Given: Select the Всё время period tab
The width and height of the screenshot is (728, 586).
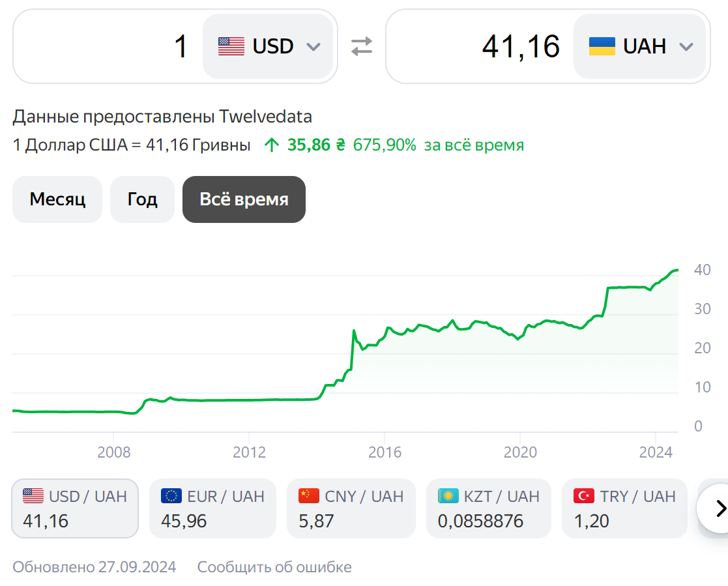Looking at the screenshot, I should 244,199.
